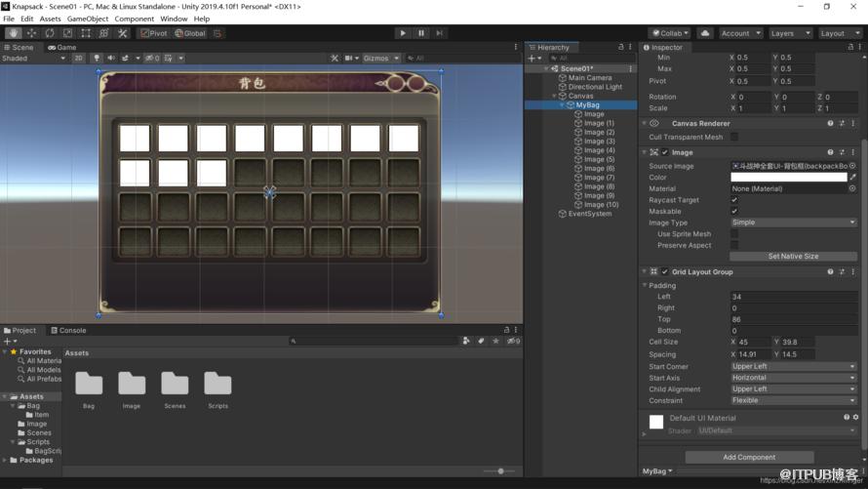
Task: Adjust project icon size slider
Action: [499, 471]
